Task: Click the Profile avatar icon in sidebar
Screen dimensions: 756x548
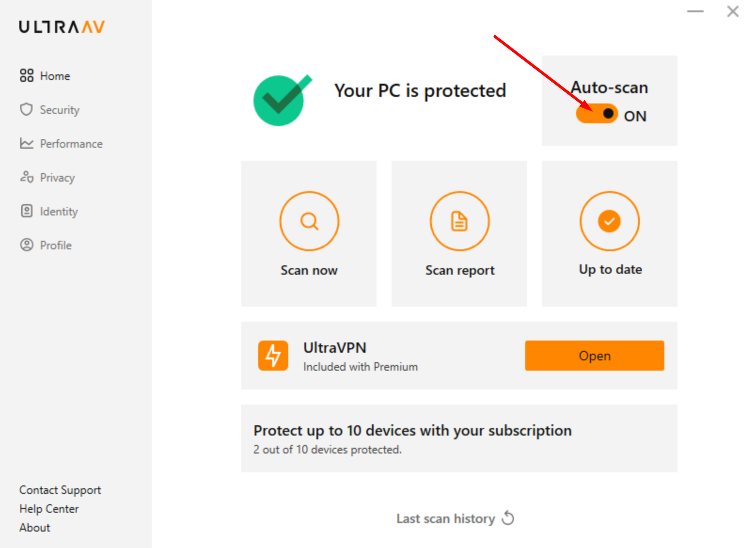Action: coord(26,245)
